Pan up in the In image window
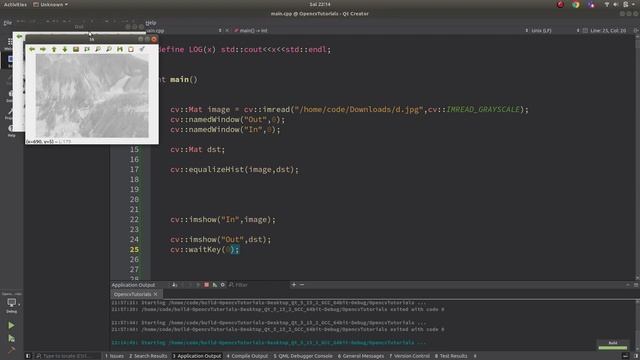640x360 pixels. 54,49
